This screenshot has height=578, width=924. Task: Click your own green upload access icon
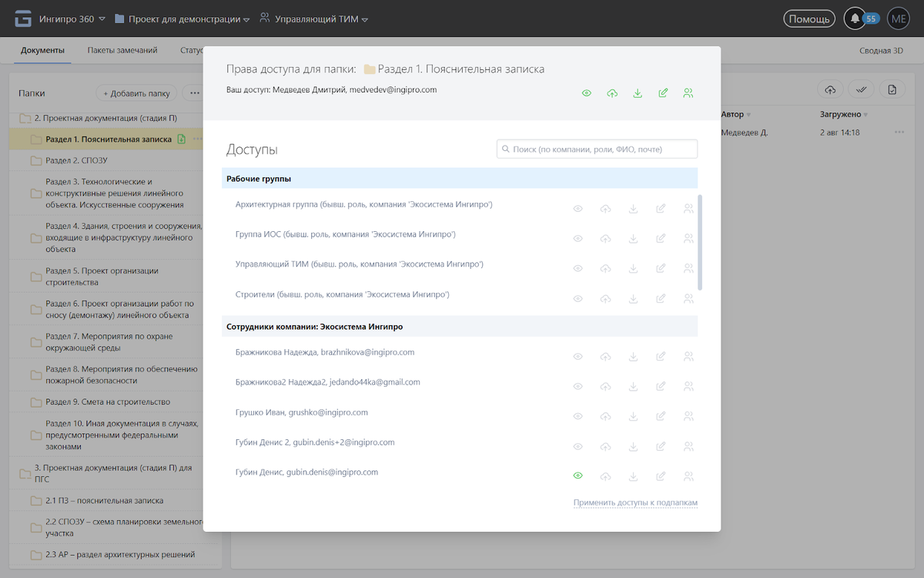612,93
